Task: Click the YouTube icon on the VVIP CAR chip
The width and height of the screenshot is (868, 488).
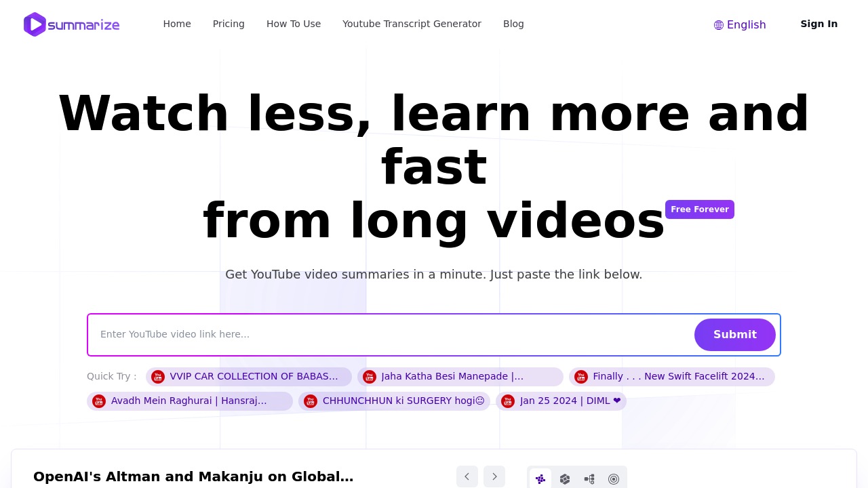Action: point(157,376)
